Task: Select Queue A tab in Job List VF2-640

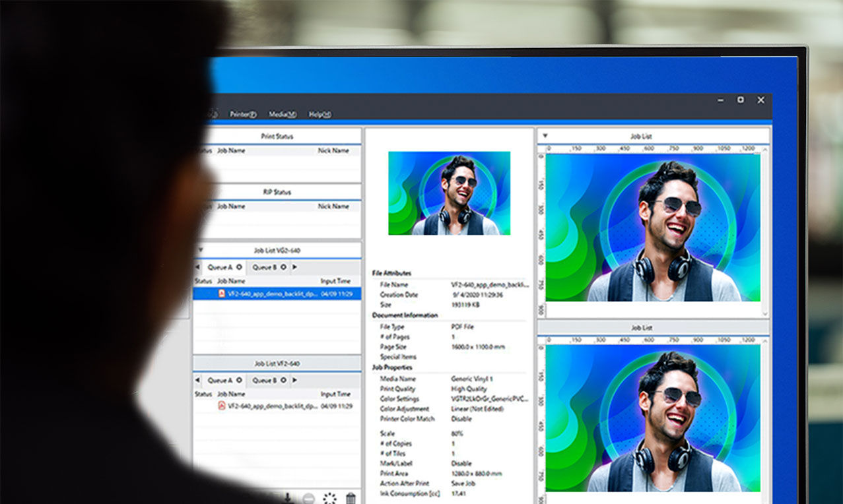Action: point(220,380)
